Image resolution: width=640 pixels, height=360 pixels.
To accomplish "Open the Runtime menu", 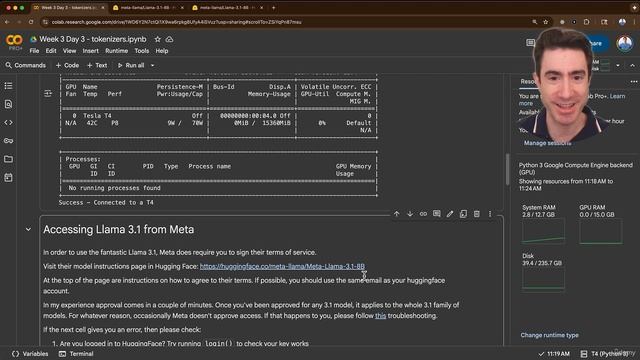I will coord(116,51).
